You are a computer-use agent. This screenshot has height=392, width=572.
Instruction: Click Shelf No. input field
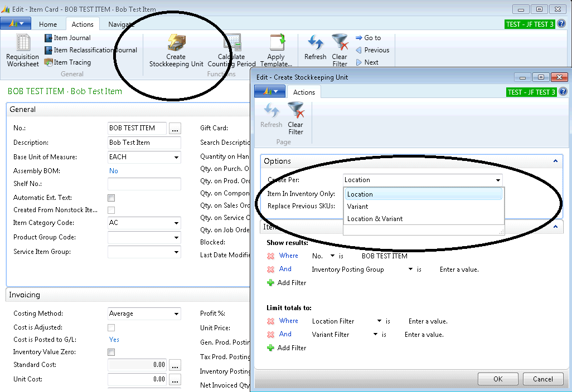coord(144,184)
